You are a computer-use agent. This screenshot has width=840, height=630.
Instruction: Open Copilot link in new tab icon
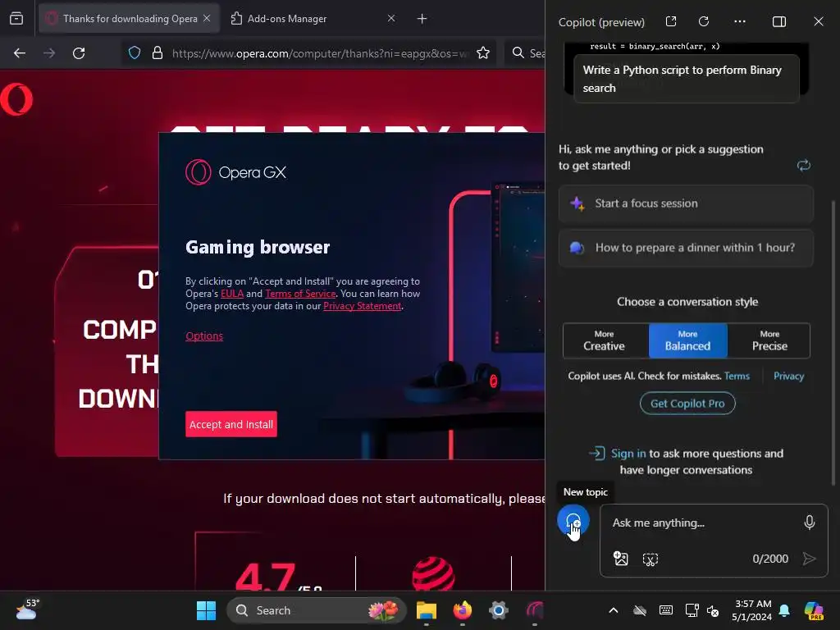[x=671, y=21]
